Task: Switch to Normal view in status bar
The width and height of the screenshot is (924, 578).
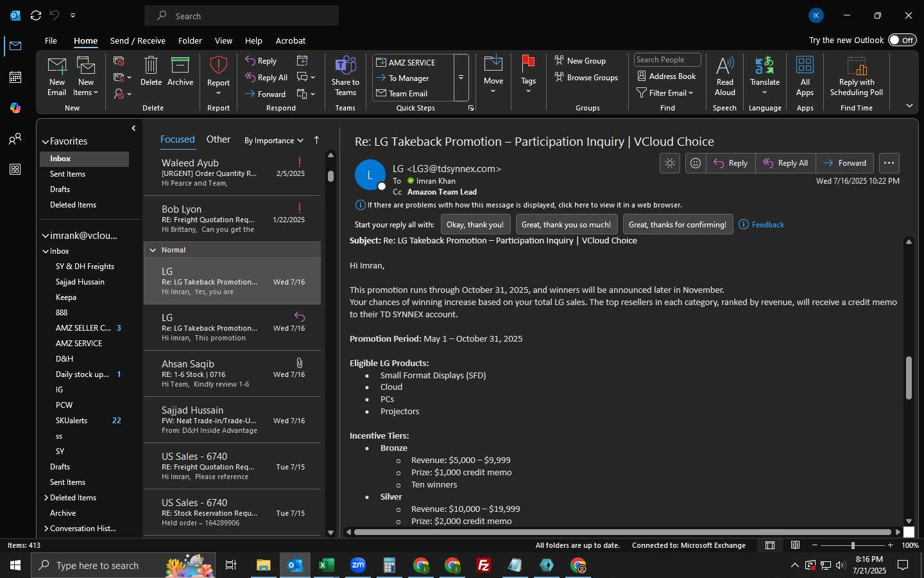Action: pos(770,545)
